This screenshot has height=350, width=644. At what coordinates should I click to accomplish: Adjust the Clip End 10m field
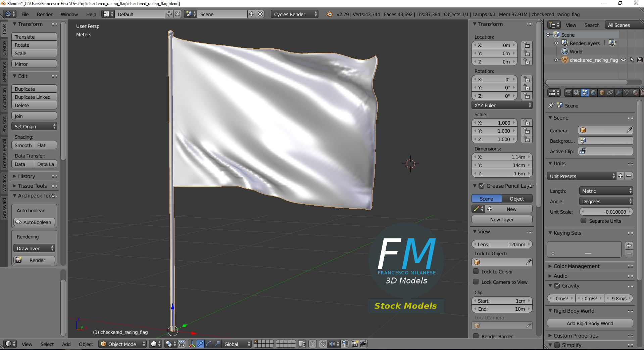[x=502, y=309]
